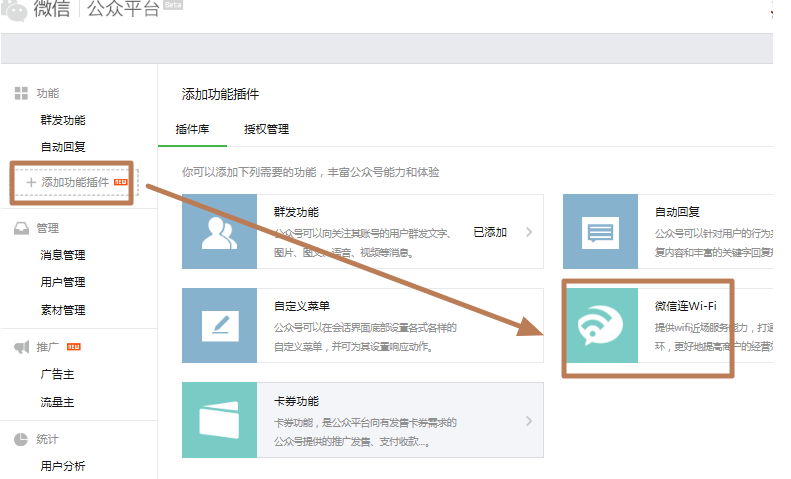Click the 微信连Wi-Fi icon tile
This screenshot has width=791, height=479.
point(600,326)
